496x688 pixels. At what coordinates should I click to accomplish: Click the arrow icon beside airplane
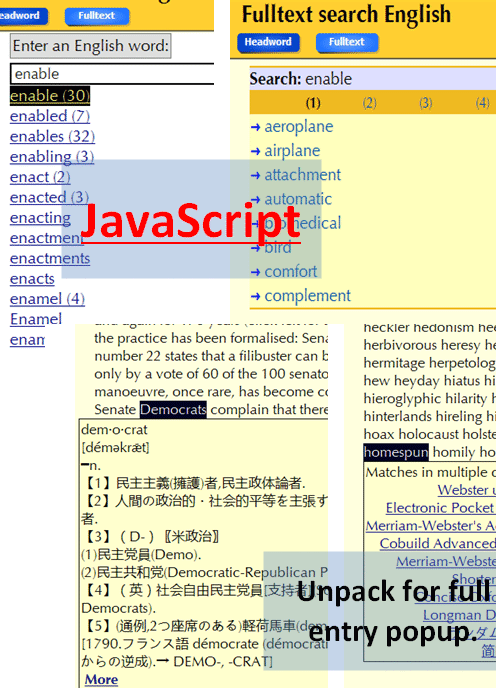[x=255, y=151]
